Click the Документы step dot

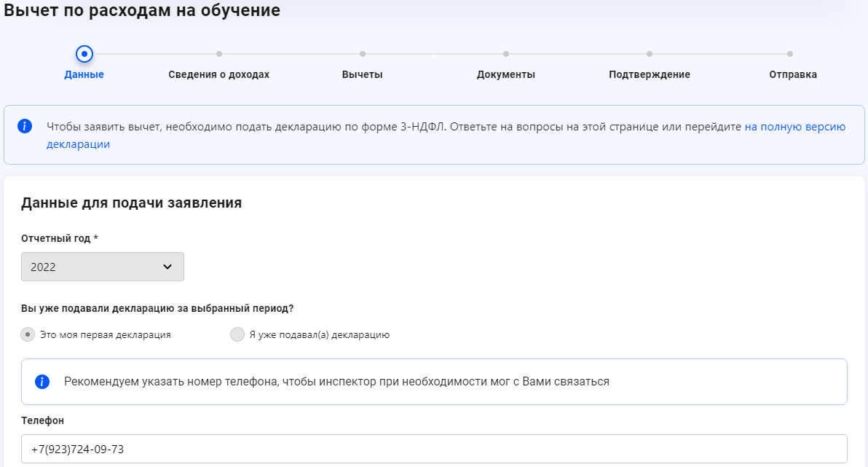click(x=506, y=54)
